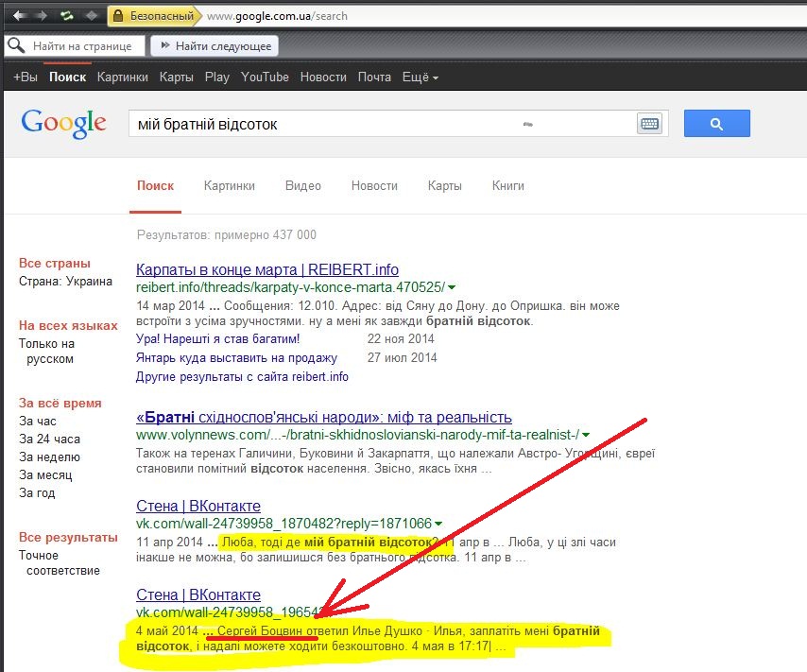This screenshot has width=807, height=672.
Task: Open 'Карпаты в конце марта | REIBERT.info' result
Action: [267, 269]
